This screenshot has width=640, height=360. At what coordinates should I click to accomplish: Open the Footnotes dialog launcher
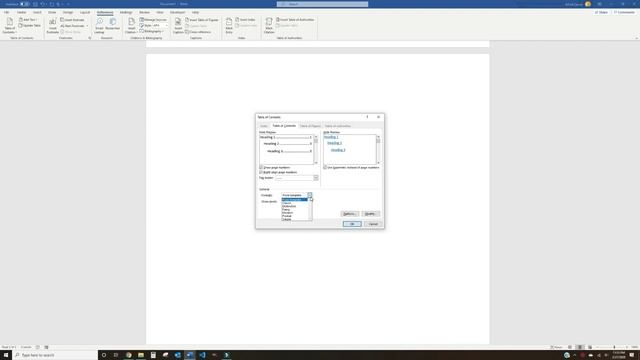(90, 38)
